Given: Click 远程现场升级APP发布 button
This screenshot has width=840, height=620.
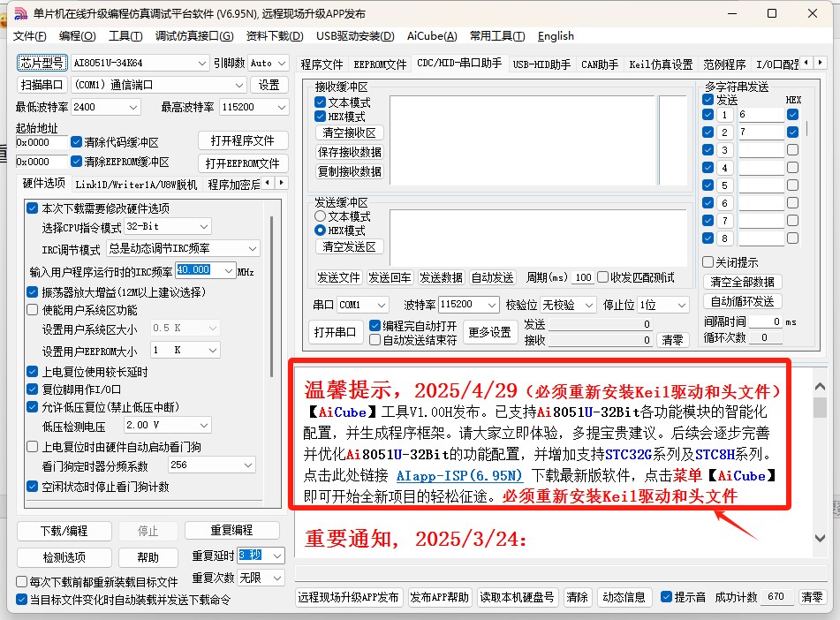Looking at the screenshot, I should coord(348,597).
